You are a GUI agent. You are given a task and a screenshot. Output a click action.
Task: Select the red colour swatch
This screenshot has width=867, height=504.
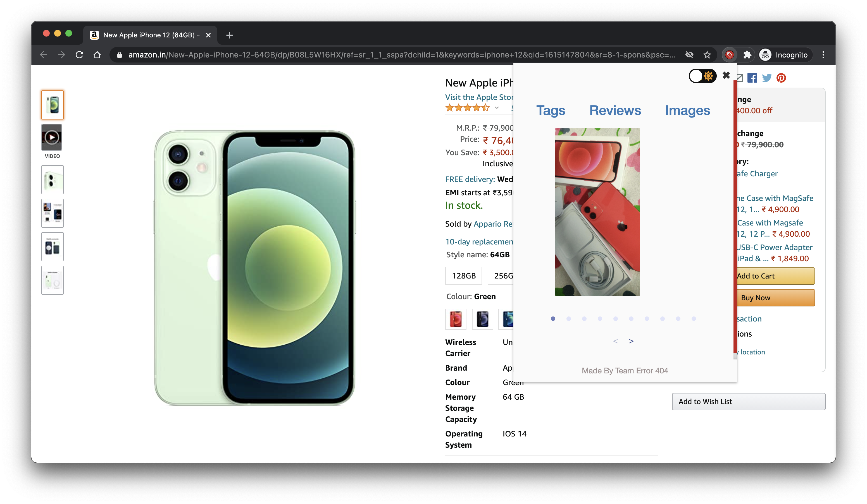pyautogui.click(x=456, y=319)
